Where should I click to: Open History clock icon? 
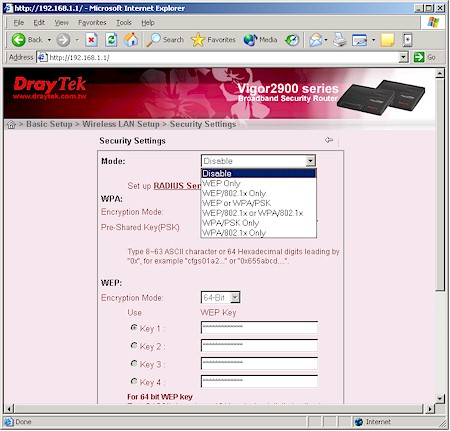292,40
